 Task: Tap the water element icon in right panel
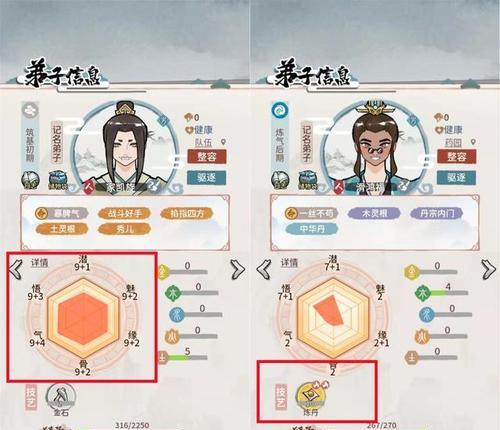coord(427,314)
